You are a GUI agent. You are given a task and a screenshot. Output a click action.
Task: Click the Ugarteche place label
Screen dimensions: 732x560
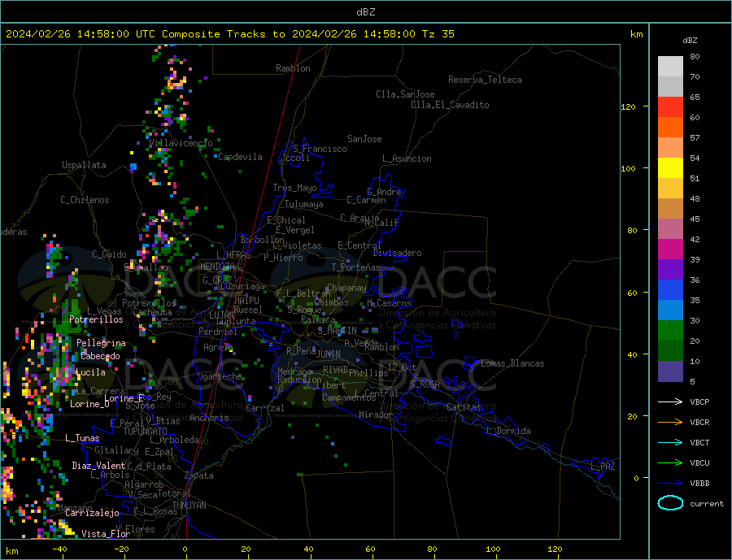[x=220, y=376]
